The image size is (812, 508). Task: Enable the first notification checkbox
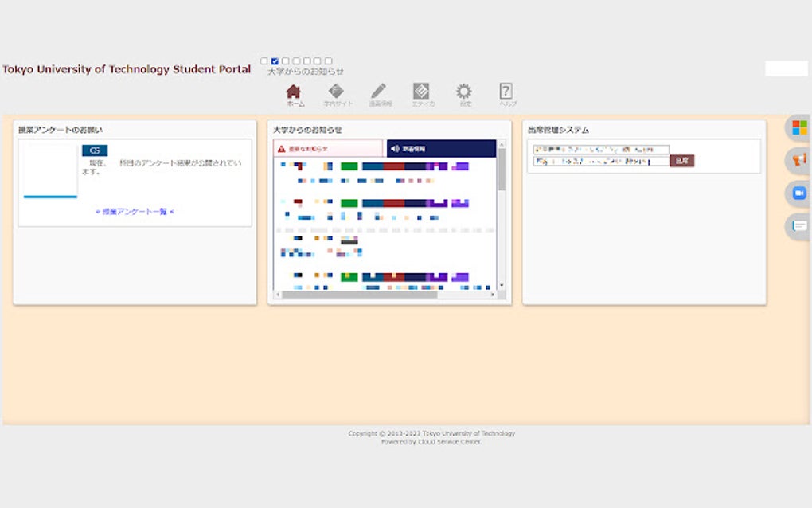coord(264,60)
